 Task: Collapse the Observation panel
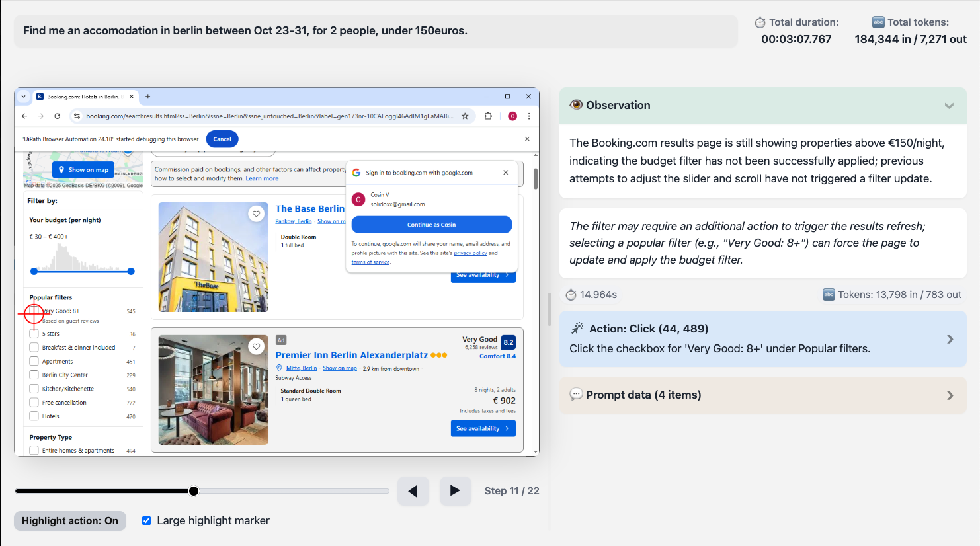pos(949,106)
